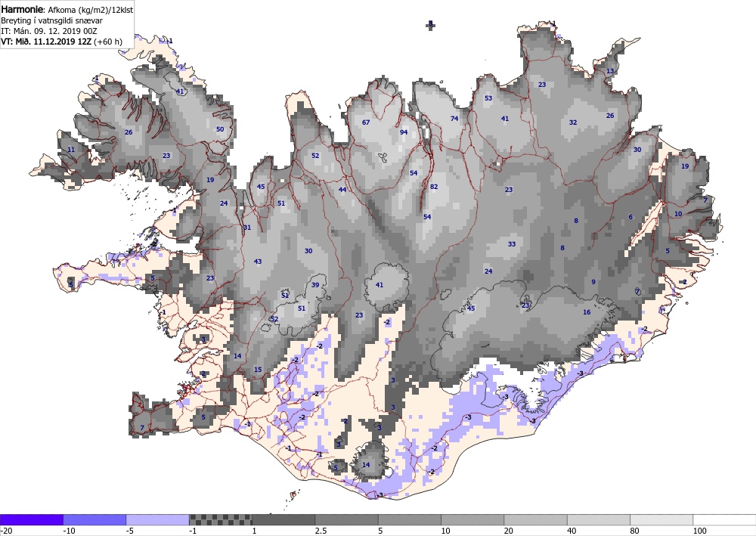Click the small island marker north of Iceland

(x=431, y=25)
